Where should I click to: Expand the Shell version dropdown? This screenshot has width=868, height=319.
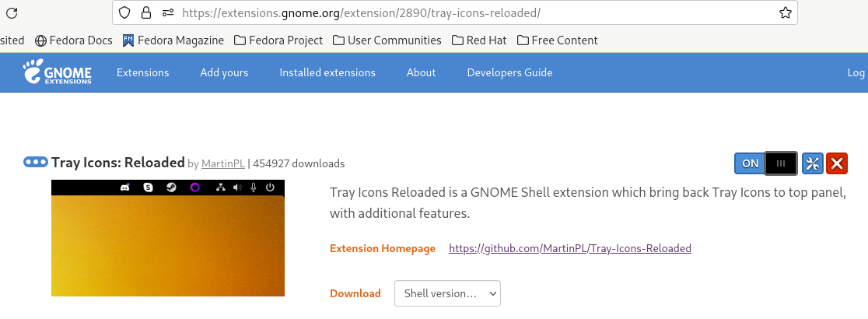[x=447, y=293]
